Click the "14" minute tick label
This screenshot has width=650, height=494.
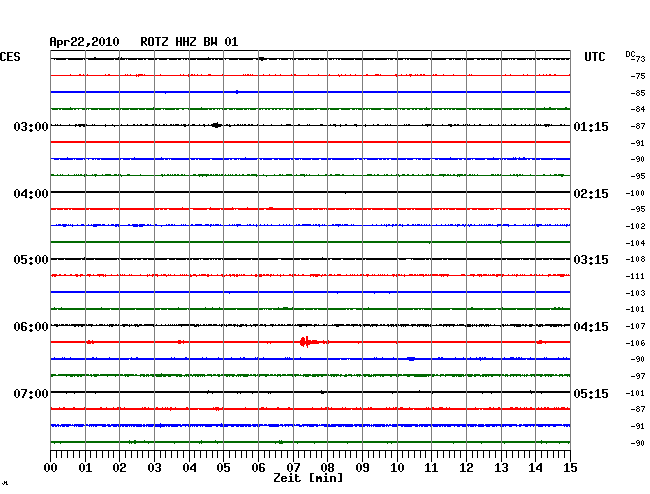(536, 467)
